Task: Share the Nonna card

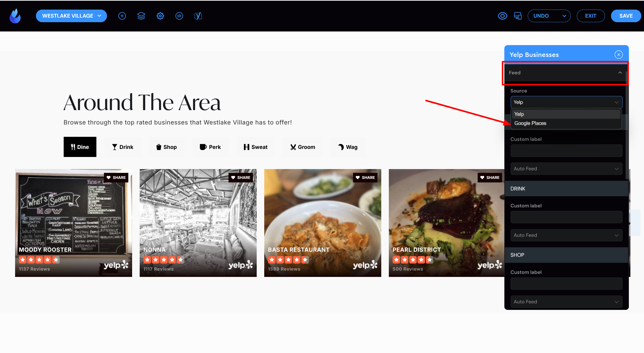Action: (241, 177)
